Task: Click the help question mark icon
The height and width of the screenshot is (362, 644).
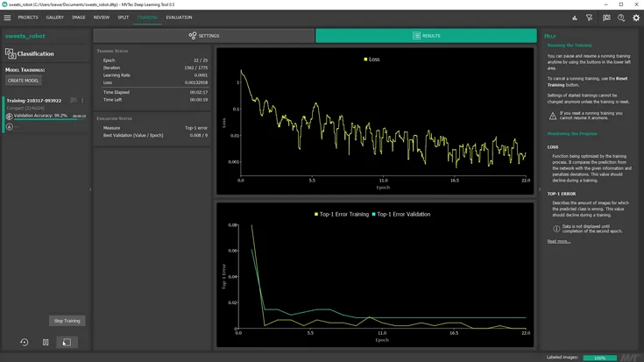Action: [621, 18]
